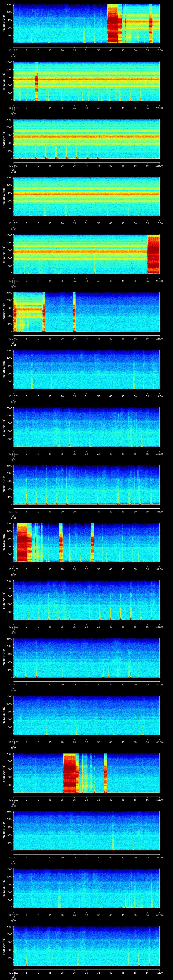Viewport: 173px width, 980px height.
Task: Click the 12:37 spectrogram panel
Action: coord(86,888)
